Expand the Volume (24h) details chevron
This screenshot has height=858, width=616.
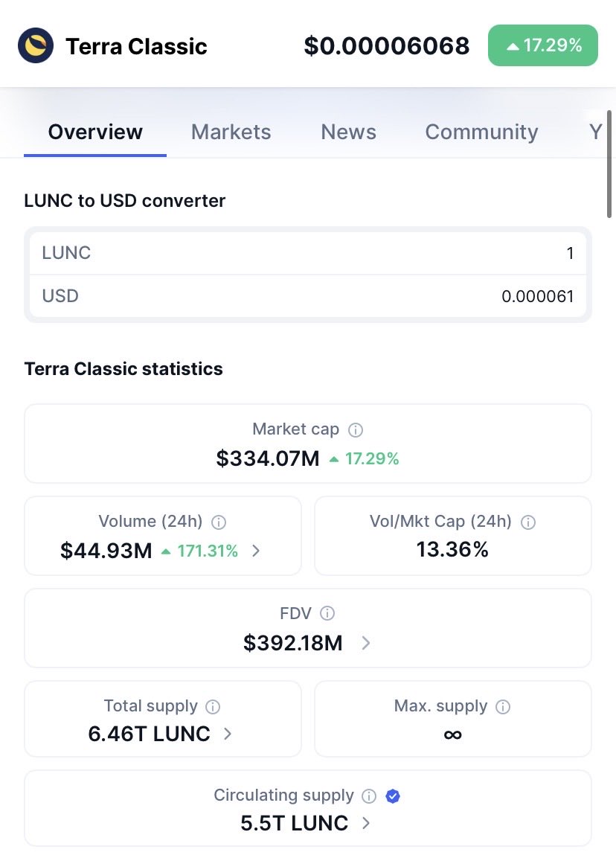(x=256, y=551)
